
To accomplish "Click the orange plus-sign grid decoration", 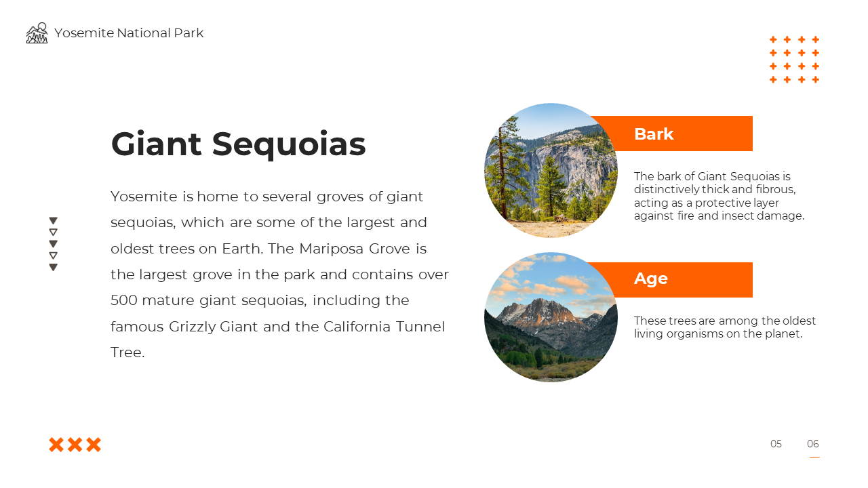I will tap(794, 60).
